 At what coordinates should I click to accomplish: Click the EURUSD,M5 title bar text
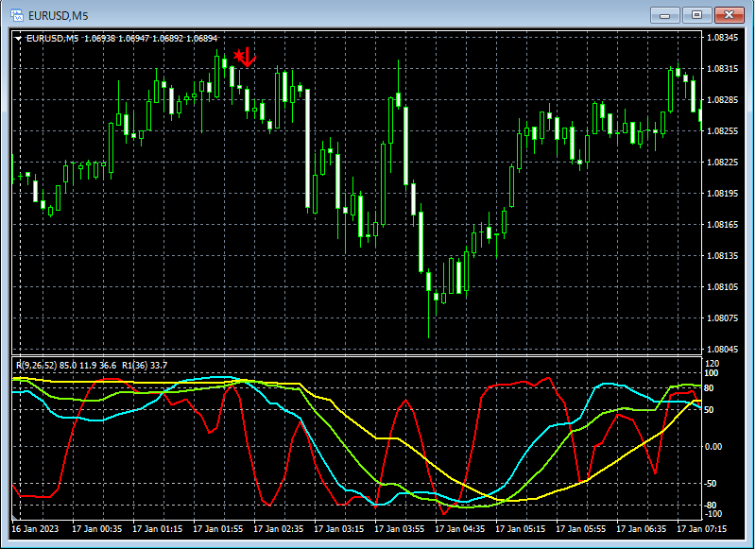58,16
